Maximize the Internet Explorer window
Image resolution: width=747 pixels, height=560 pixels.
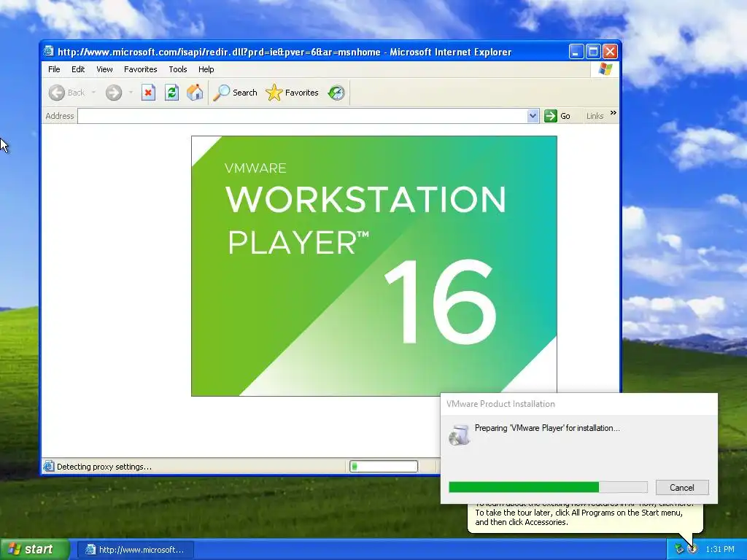tap(593, 52)
